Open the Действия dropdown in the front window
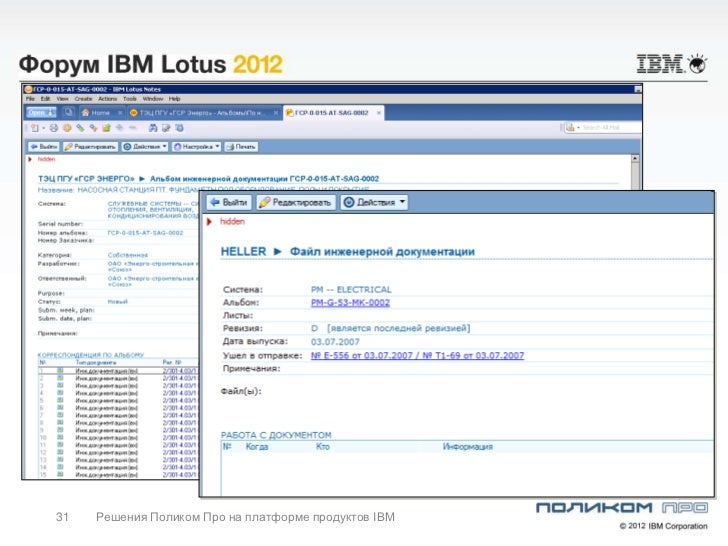Screen dimensions: 728x546 click(x=374, y=202)
